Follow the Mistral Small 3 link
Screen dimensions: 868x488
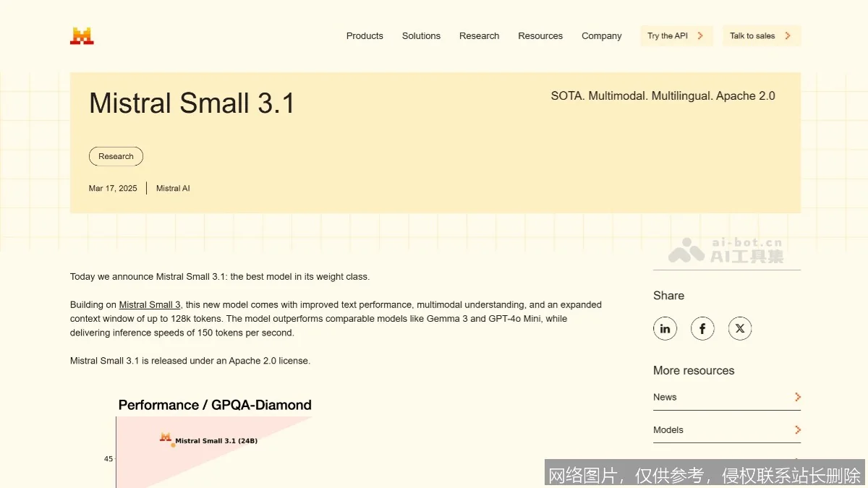150,305
